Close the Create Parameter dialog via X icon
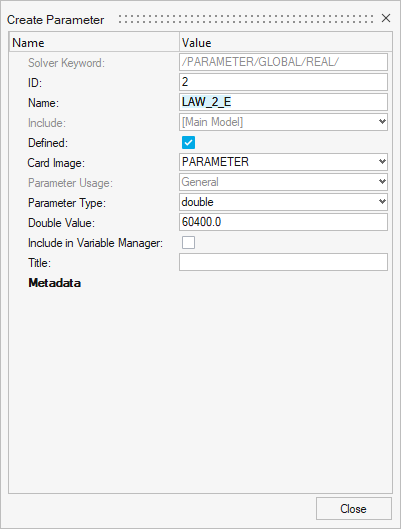The width and height of the screenshot is (401, 529). click(386, 18)
